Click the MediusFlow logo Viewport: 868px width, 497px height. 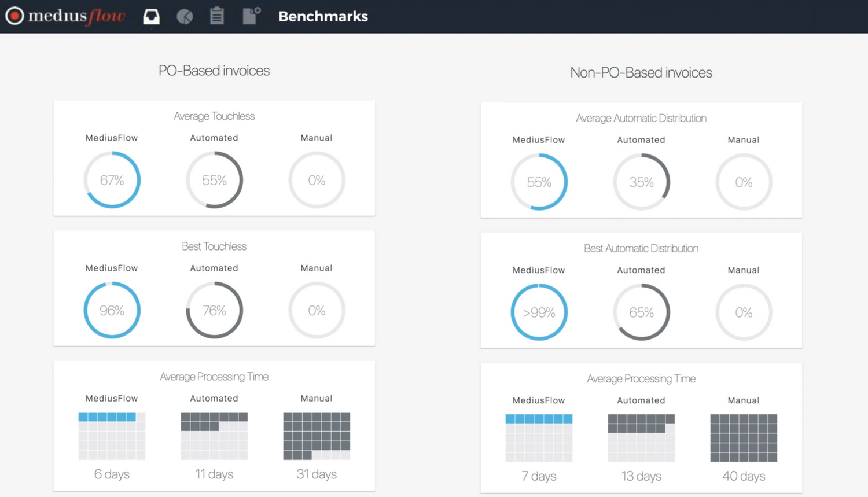[x=65, y=16]
